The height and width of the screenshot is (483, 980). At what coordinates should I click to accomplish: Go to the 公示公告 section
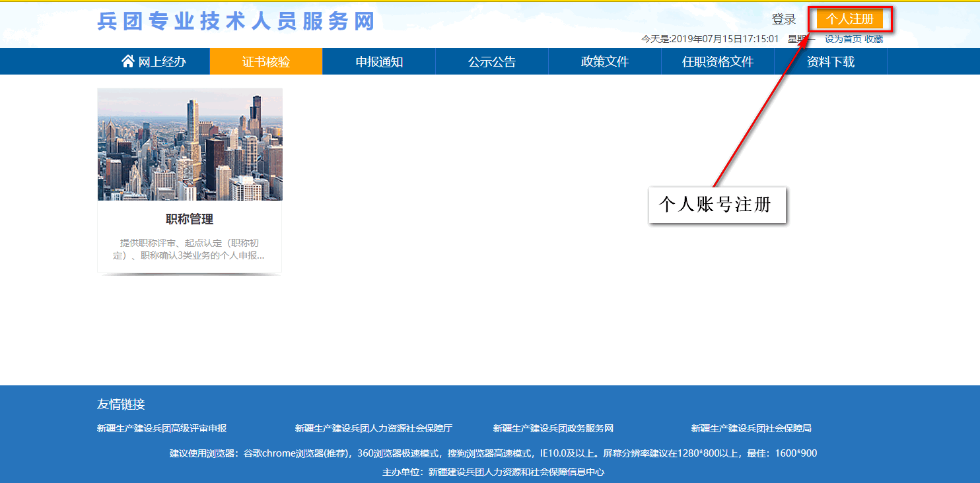coord(492,62)
